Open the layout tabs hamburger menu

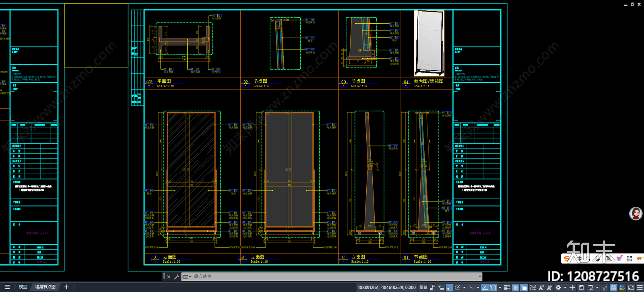click(7, 287)
